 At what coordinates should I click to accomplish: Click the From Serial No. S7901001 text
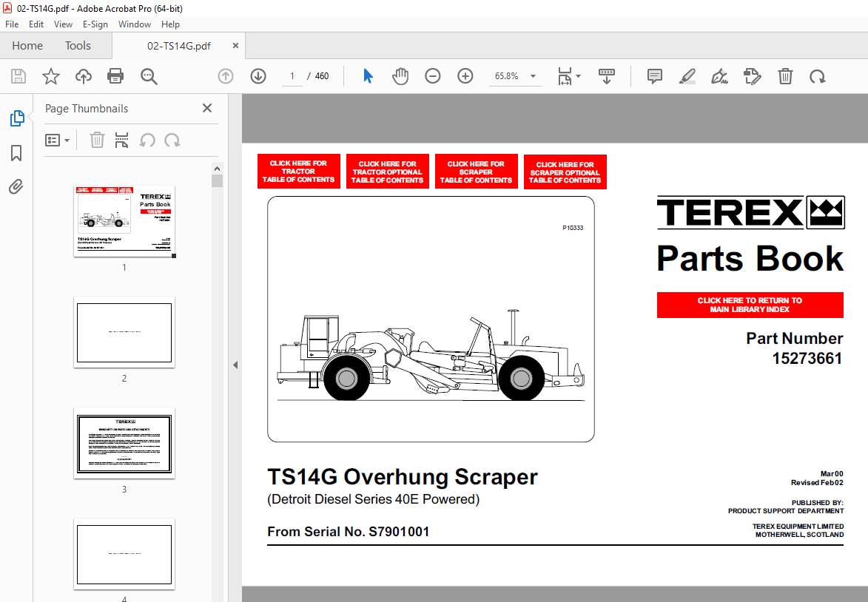349,532
